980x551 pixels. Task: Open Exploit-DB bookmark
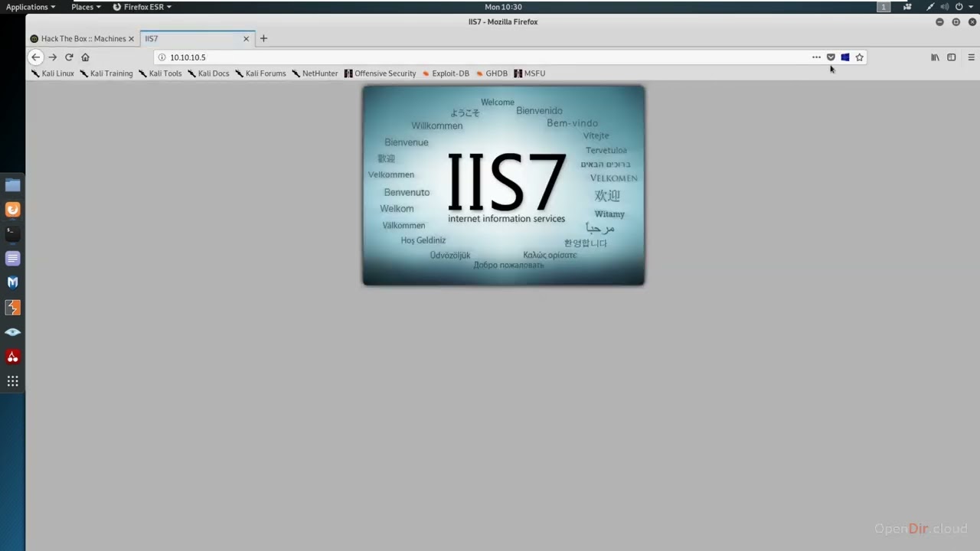tap(446, 73)
